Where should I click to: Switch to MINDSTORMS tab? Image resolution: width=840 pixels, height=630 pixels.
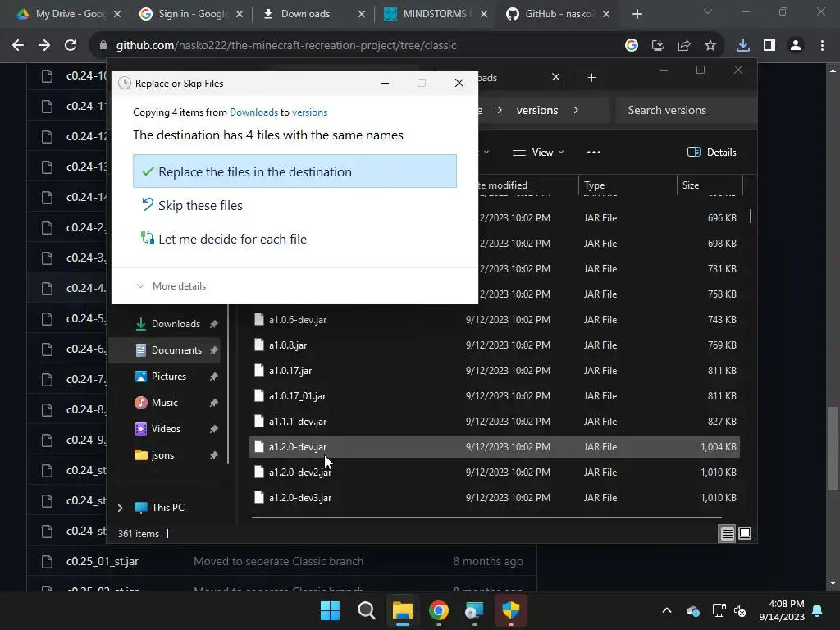(435, 14)
